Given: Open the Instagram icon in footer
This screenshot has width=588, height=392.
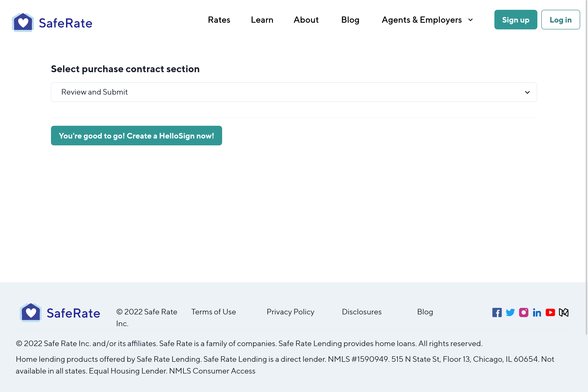Looking at the screenshot, I should [523, 312].
